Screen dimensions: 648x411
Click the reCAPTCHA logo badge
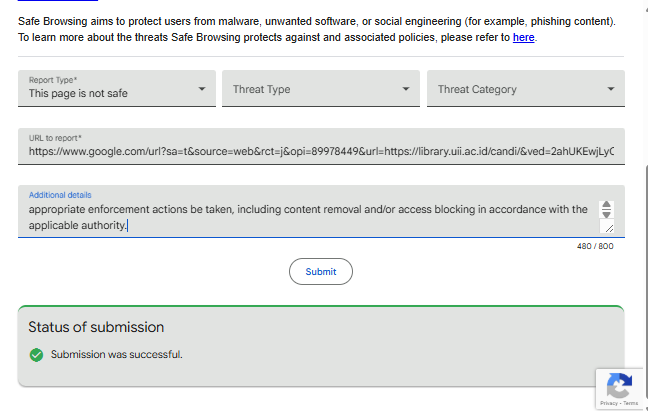point(618,384)
